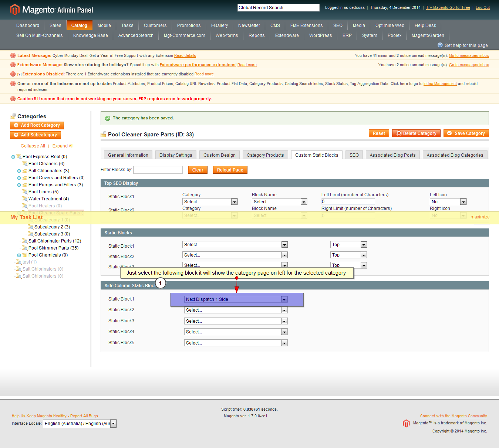This screenshot has width=499, height=448.
Task: Collapse the Pool Express Root node
Action: click(x=13, y=157)
